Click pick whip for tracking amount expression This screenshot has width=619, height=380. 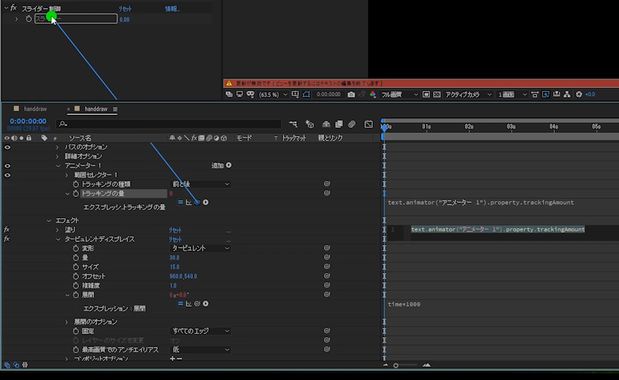(x=197, y=202)
